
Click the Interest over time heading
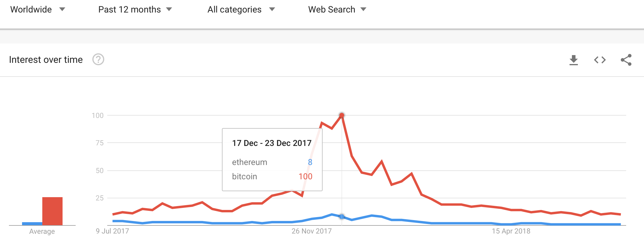click(x=46, y=60)
